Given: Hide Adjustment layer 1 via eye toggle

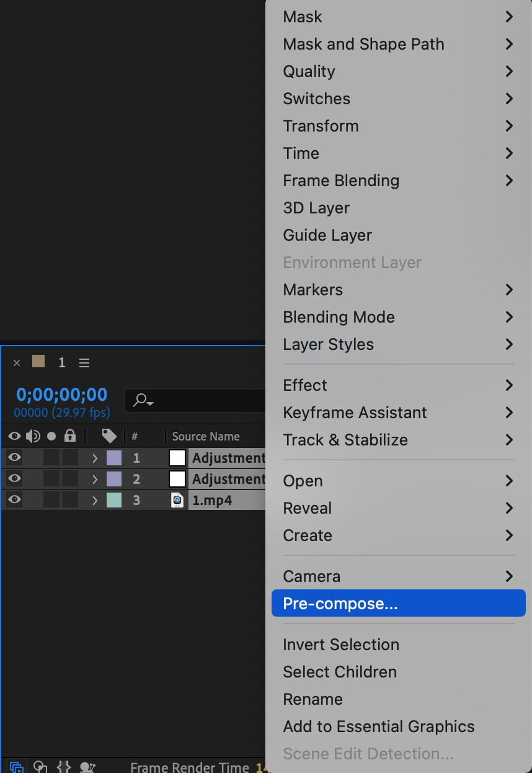Looking at the screenshot, I should coord(14,458).
